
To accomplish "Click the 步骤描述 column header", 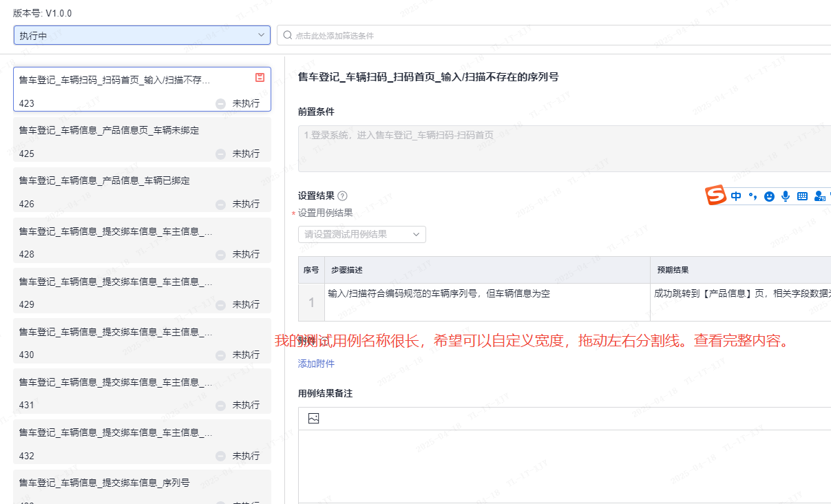I will pyautogui.click(x=487, y=271).
